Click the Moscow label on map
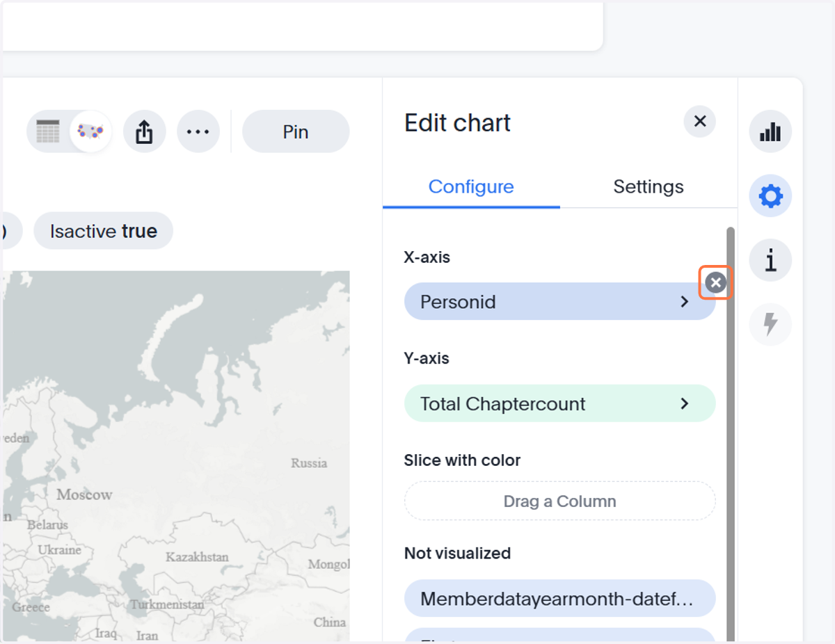Screen dimensions: 835x644 coord(84,494)
